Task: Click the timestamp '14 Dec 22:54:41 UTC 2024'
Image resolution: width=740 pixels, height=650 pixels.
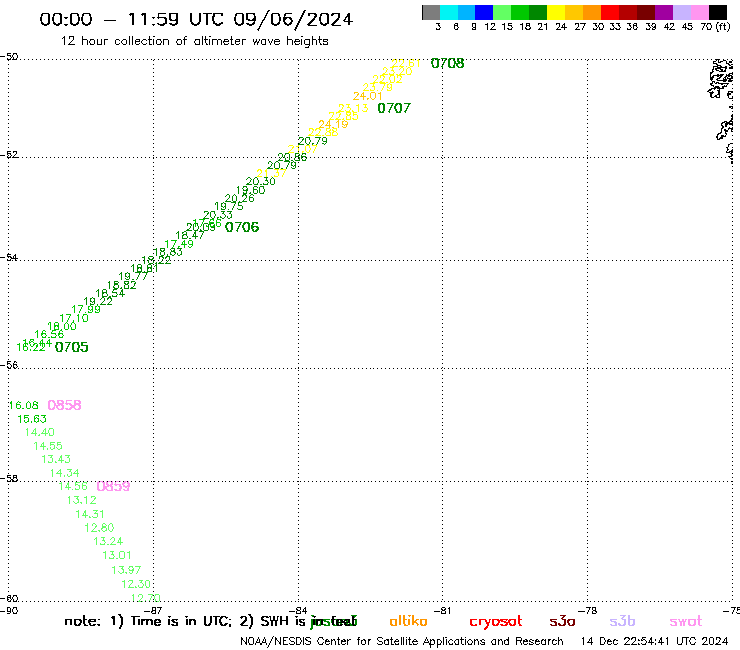Action: (x=655, y=642)
